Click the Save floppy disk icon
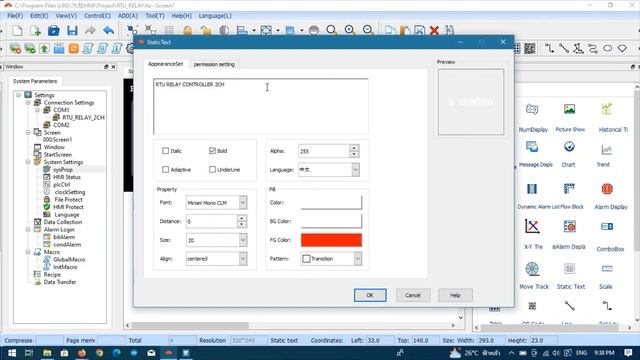The image size is (640, 360). 72,31
